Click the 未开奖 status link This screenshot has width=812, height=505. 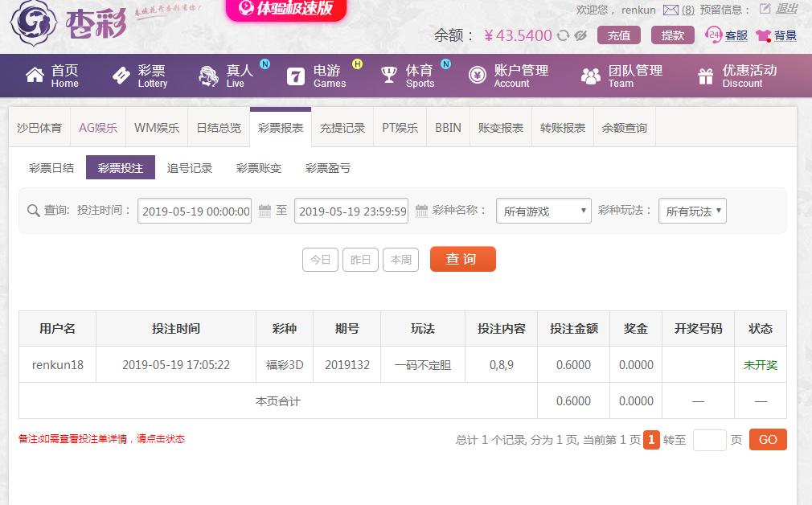pos(761,364)
